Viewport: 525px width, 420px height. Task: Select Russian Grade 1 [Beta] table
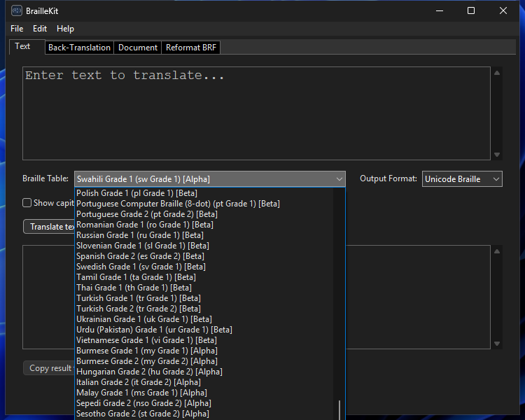tap(204, 235)
